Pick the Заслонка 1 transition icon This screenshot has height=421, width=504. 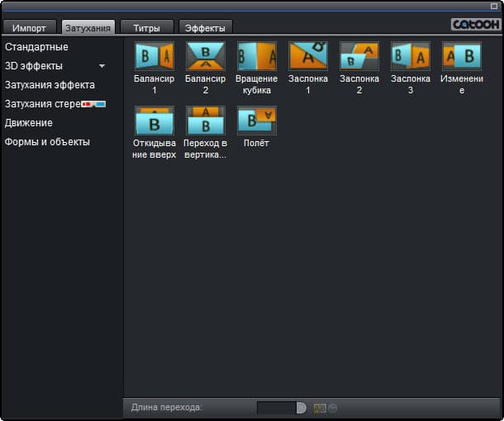pyautogui.click(x=308, y=56)
